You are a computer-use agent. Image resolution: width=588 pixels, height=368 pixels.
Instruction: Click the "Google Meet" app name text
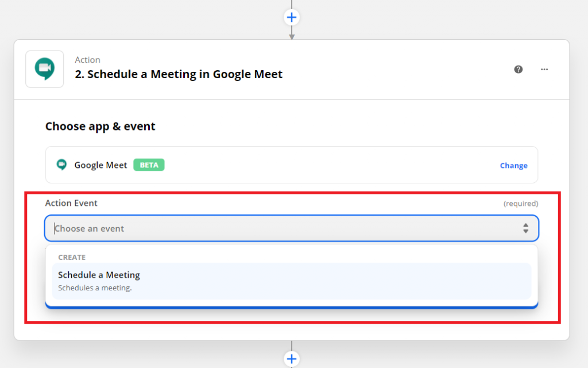click(100, 165)
